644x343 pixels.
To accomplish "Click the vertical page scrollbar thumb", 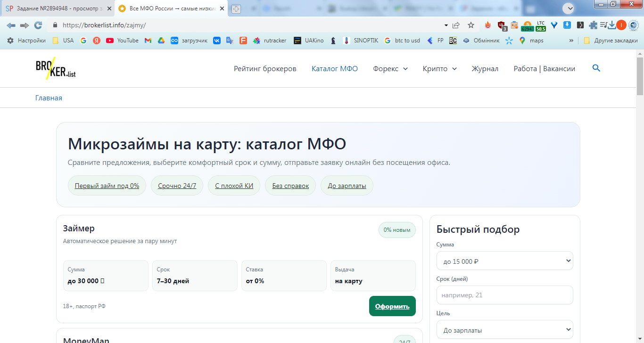I will tap(640, 75).
